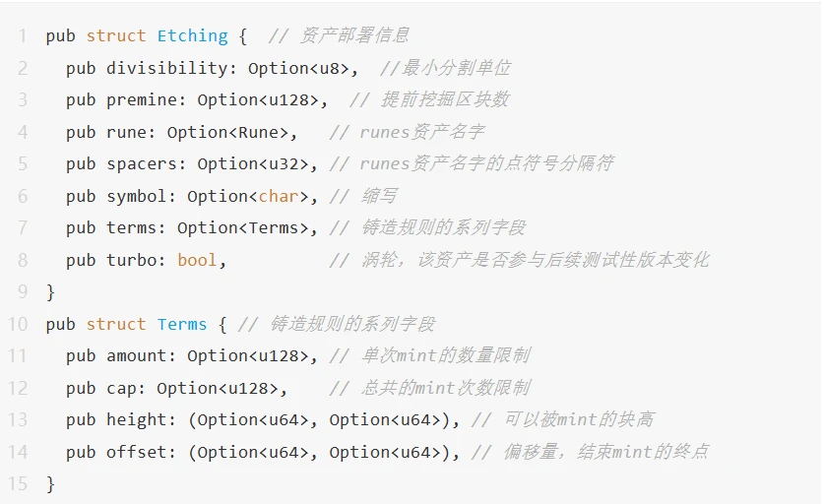Click line number 15 in the gutter
The image size is (824, 504).
pos(18,484)
